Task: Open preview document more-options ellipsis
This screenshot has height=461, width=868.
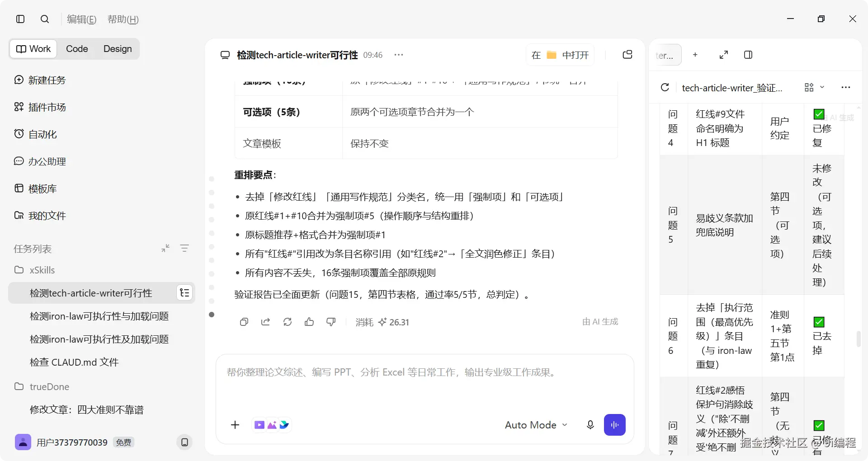Action: coord(846,87)
